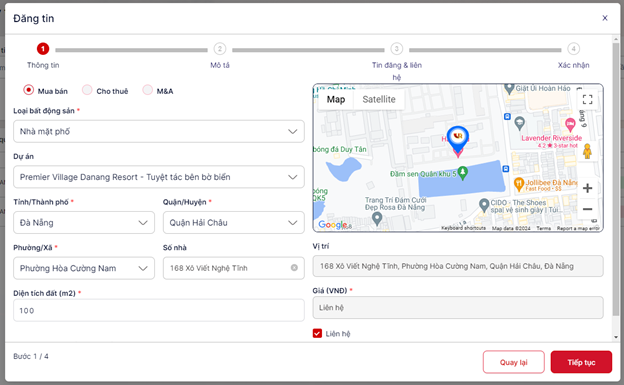Expand the Tỉnh/Thành phố dropdown
The height and width of the screenshot is (385, 624).
pos(84,223)
